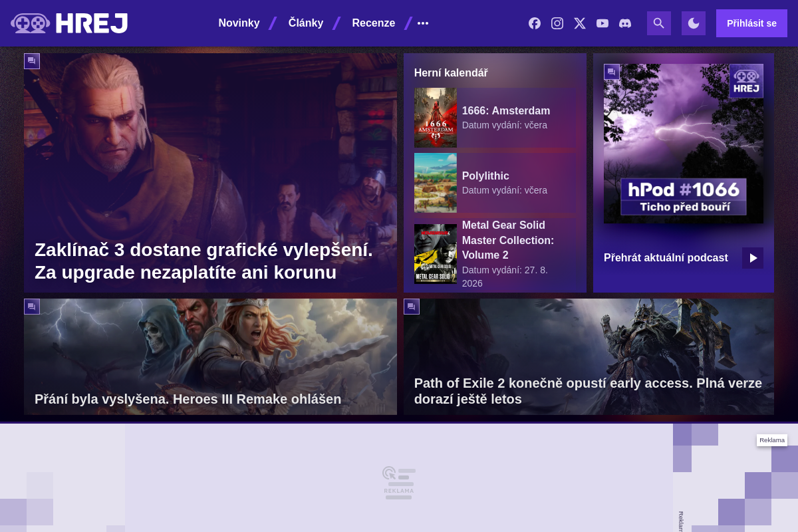Click the 'Datum vydání: 27. 8. 2026' text

(x=505, y=277)
